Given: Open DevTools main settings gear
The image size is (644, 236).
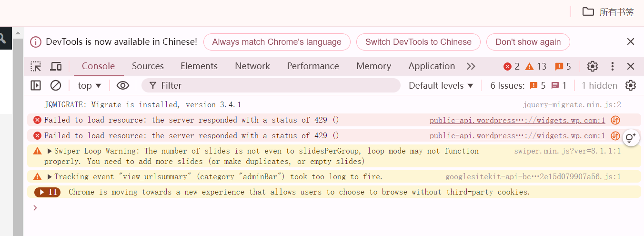Looking at the screenshot, I should coord(593,66).
